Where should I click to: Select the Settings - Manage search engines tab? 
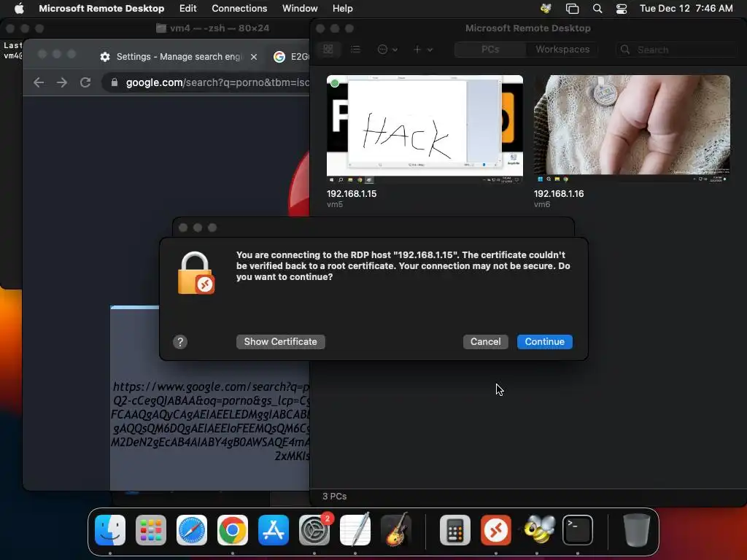(177, 57)
